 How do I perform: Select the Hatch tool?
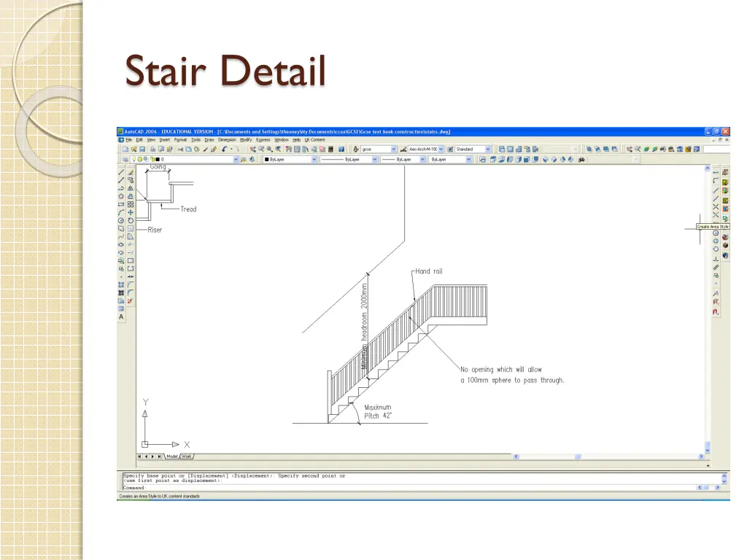[122, 285]
